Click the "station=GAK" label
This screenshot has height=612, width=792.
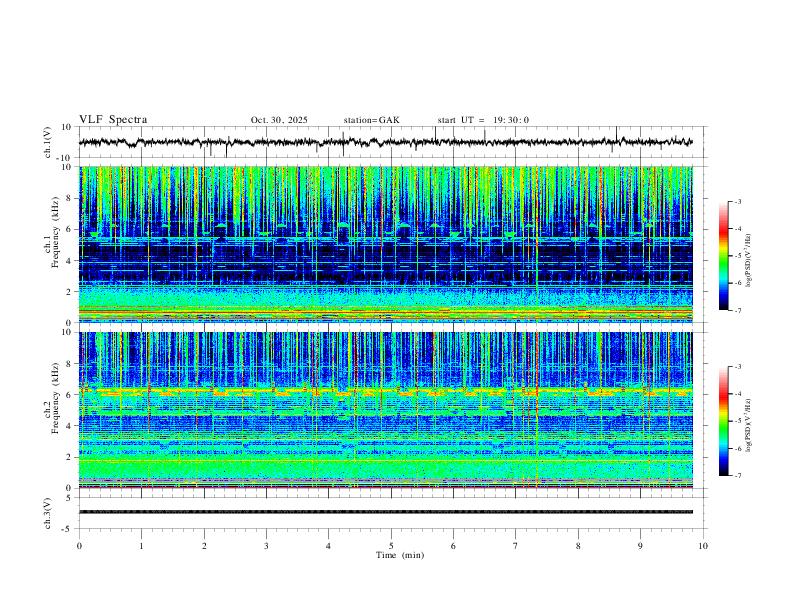pos(371,120)
